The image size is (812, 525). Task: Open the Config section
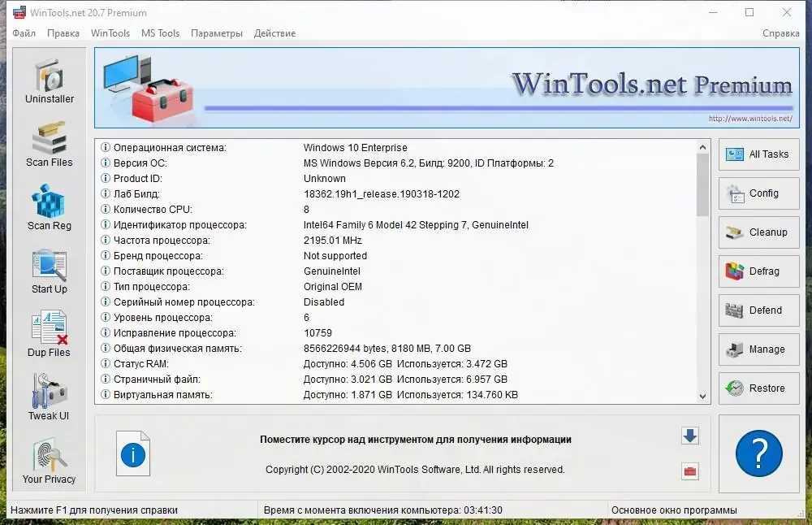coord(758,193)
